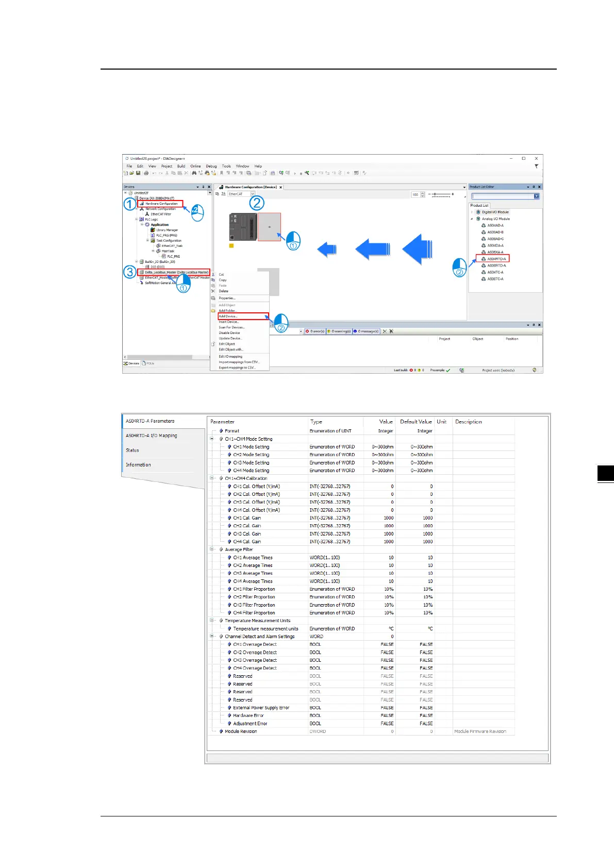Collapse the Average Filter parameter group
The width and height of the screenshot is (614, 868).
(x=212, y=549)
